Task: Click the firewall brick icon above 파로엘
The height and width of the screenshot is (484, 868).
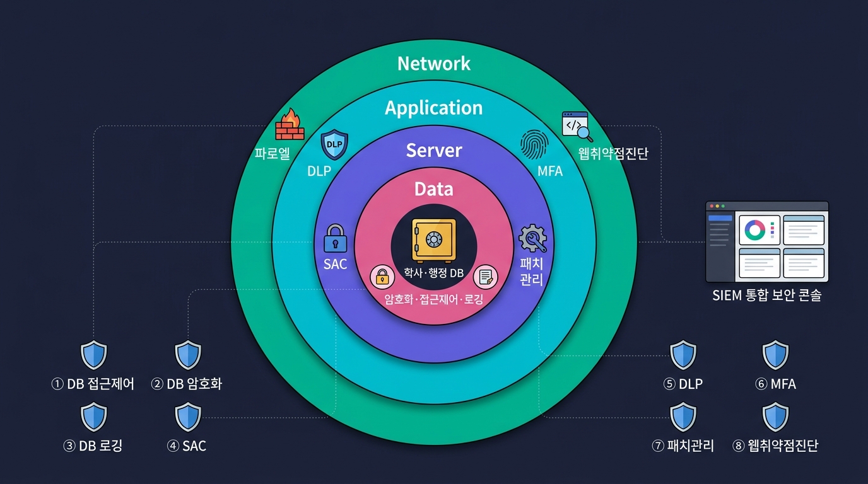Action: point(290,124)
